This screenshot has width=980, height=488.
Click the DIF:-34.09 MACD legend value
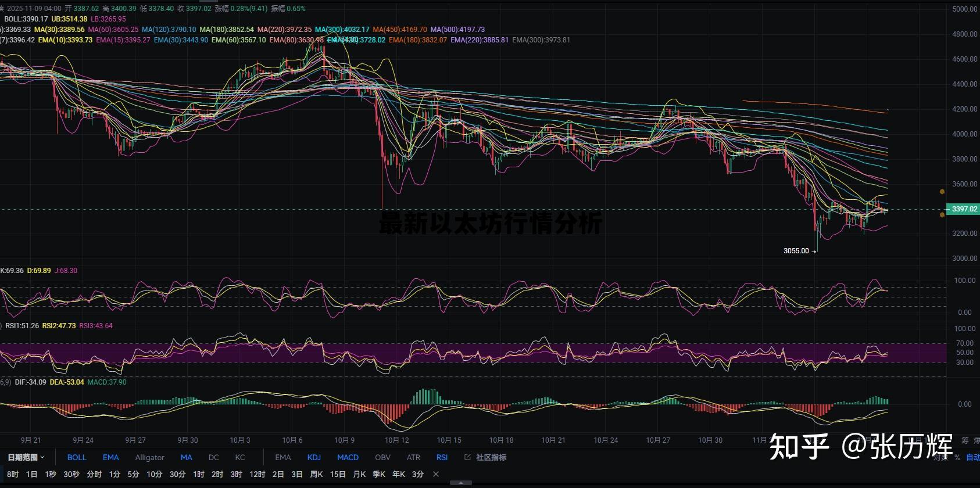click(30, 382)
